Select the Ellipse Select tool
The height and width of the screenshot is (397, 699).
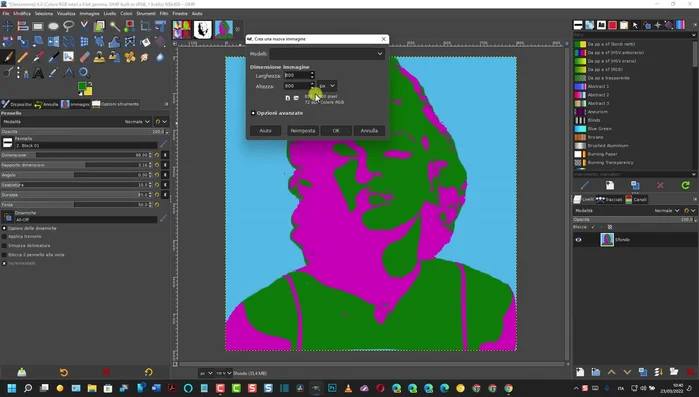click(53, 26)
